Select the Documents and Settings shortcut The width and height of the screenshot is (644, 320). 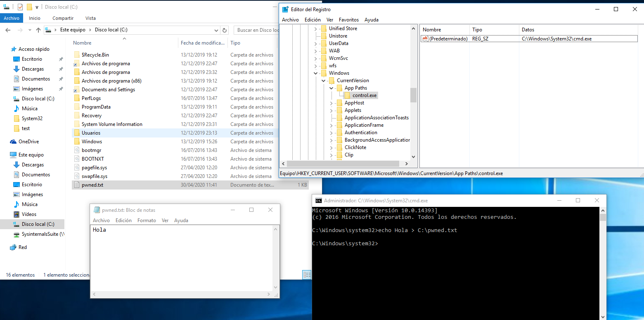tap(108, 90)
